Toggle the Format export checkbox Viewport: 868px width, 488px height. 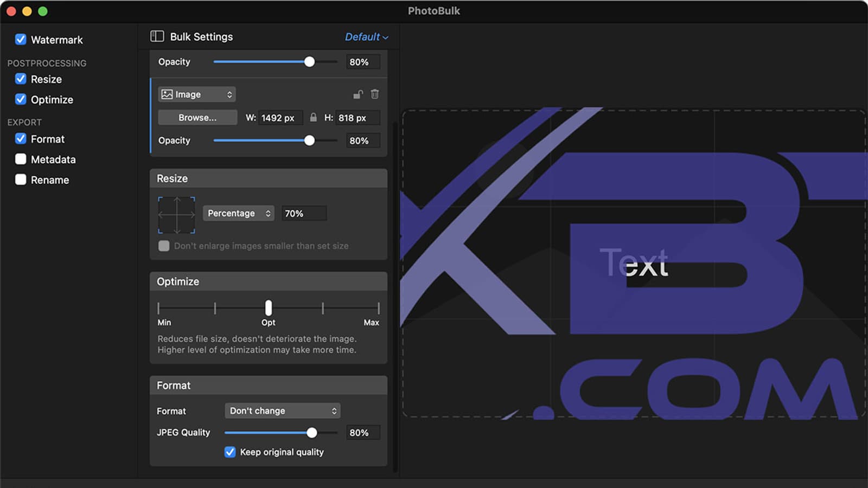[x=21, y=139]
